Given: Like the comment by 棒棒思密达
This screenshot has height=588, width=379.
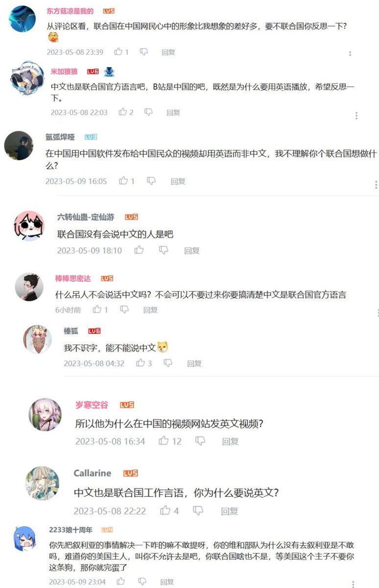Looking at the screenshot, I should [x=97, y=310].
